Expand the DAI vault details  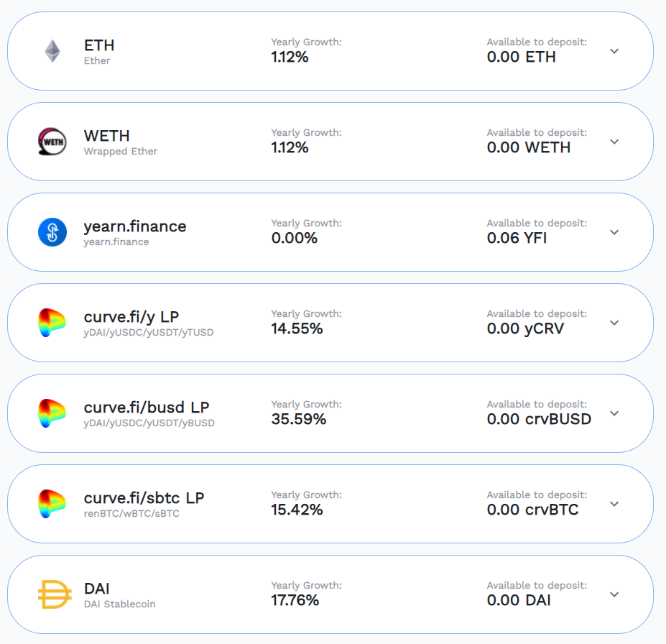click(614, 594)
